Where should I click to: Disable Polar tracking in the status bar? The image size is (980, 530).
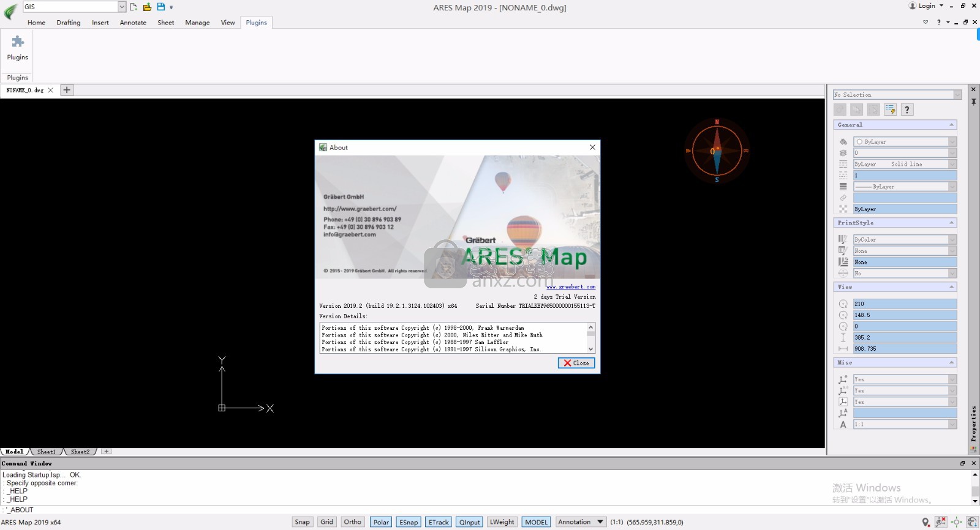tap(381, 522)
